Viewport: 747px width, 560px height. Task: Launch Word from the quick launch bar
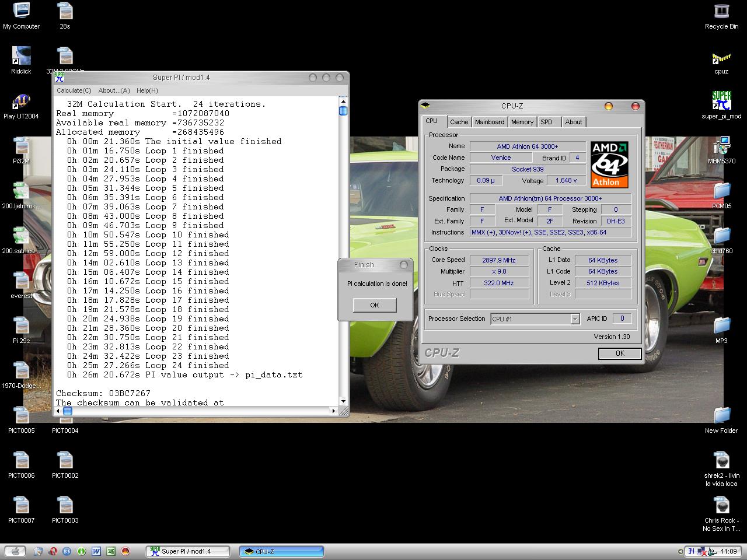coord(96,551)
